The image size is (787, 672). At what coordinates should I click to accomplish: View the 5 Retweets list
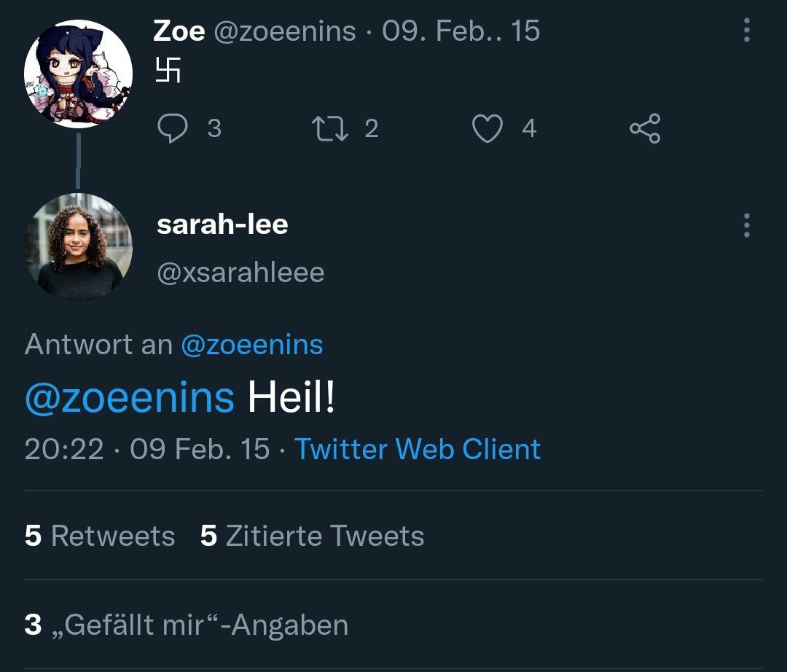(x=100, y=536)
